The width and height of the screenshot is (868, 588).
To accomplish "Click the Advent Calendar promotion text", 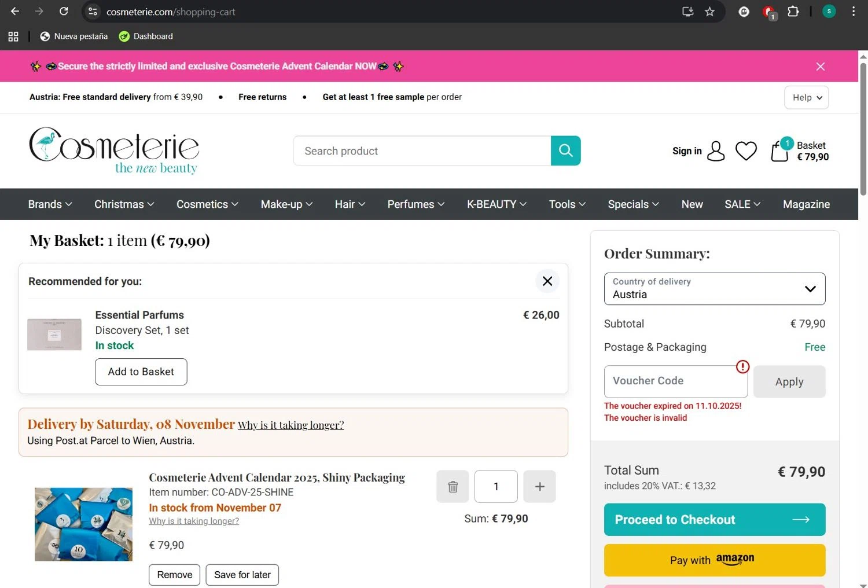I will [x=217, y=67].
